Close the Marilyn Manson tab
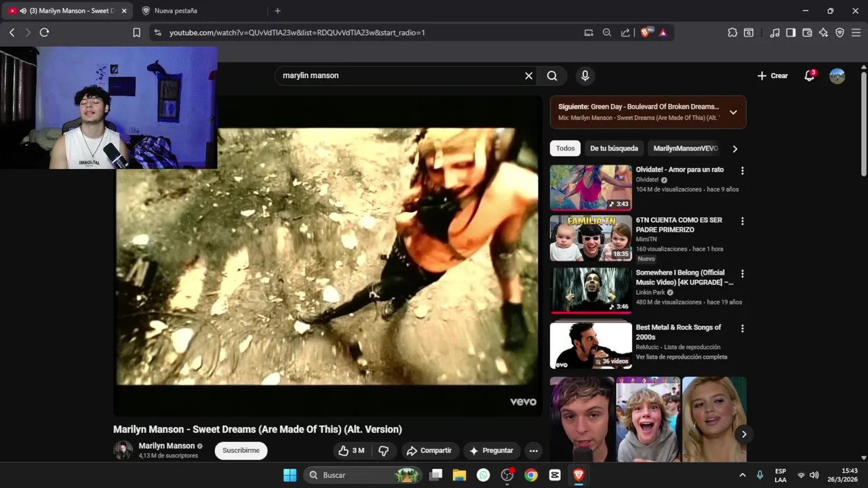The height and width of the screenshot is (488, 868). 124,11
